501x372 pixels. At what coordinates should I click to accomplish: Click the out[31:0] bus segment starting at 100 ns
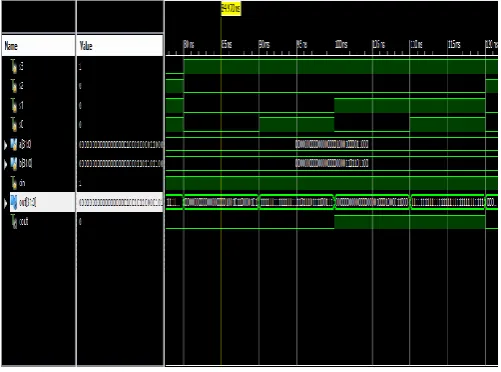[x=372, y=202]
